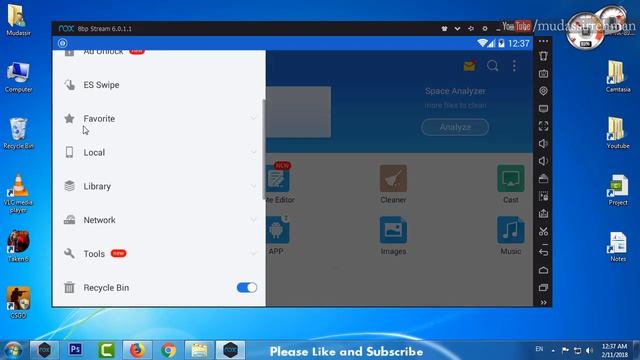Image resolution: width=640 pixels, height=360 pixels.
Task: Click the system tray volume icon
Action: click(589, 350)
